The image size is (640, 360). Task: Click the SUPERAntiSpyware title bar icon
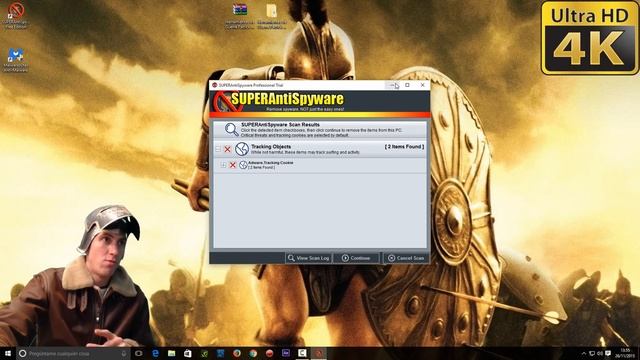tap(214, 85)
